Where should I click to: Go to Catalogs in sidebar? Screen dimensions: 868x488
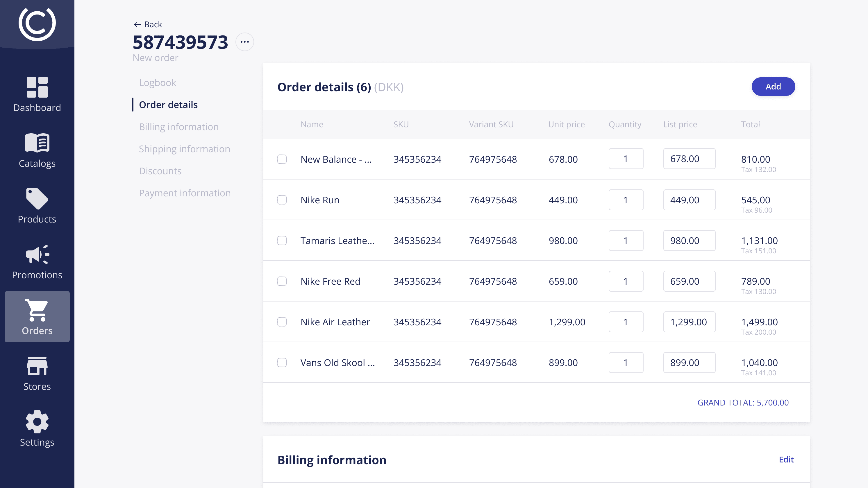(37, 143)
